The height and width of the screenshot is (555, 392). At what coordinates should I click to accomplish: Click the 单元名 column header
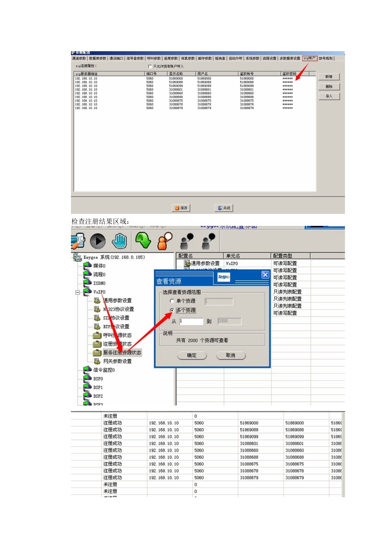(248, 256)
